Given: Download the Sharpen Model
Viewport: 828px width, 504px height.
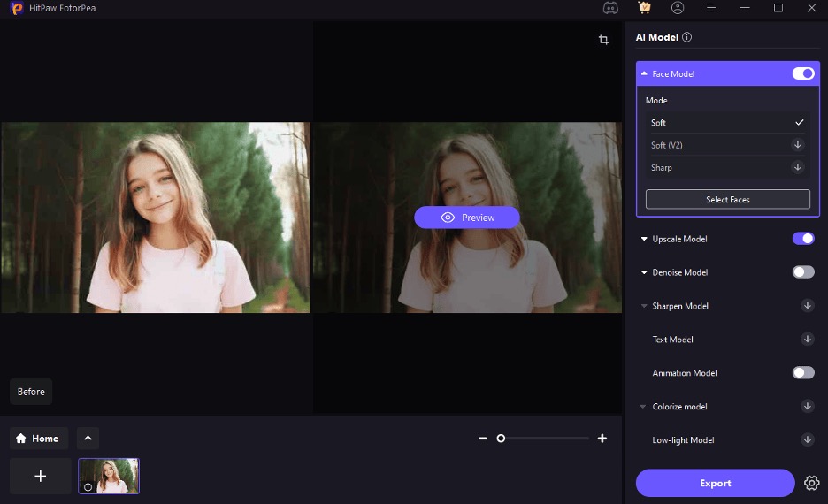Looking at the screenshot, I should [807, 306].
